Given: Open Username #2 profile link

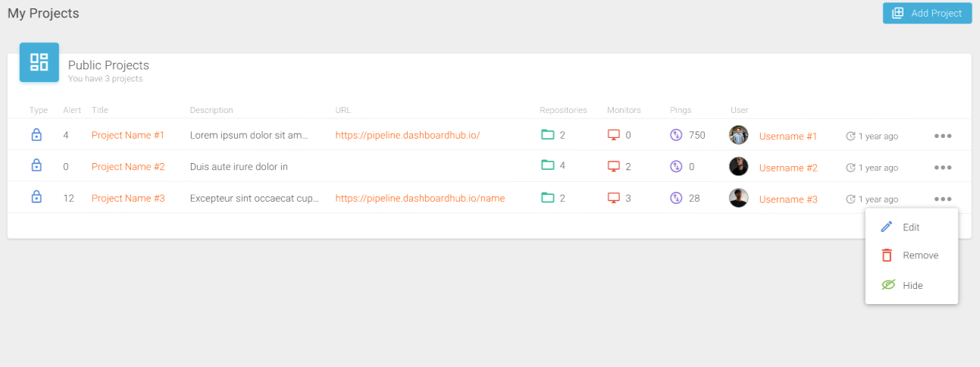Looking at the screenshot, I should [788, 168].
